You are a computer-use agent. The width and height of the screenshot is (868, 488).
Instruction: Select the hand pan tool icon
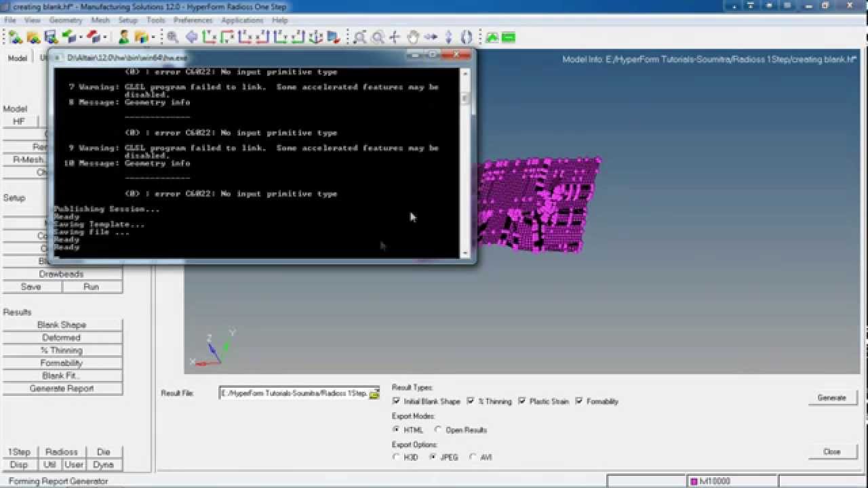click(x=413, y=37)
